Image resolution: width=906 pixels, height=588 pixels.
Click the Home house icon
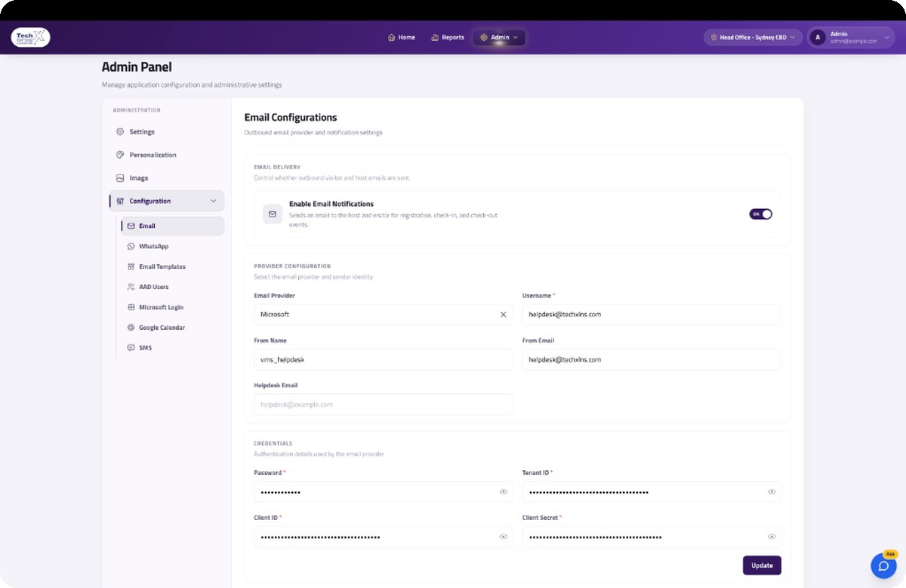pyautogui.click(x=391, y=37)
